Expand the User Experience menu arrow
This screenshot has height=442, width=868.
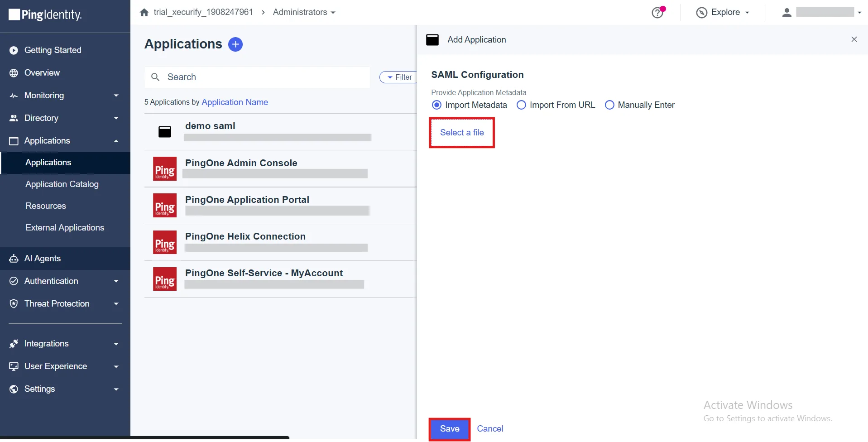point(116,366)
